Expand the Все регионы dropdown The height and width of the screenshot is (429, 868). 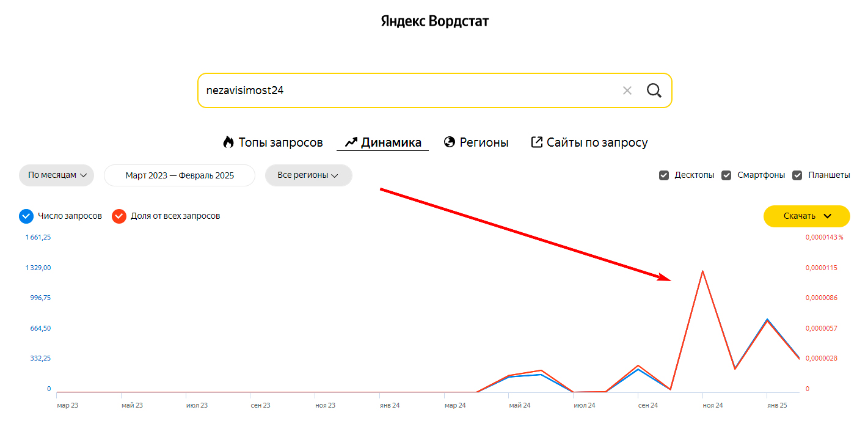pyautogui.click(x=308, y=175)
